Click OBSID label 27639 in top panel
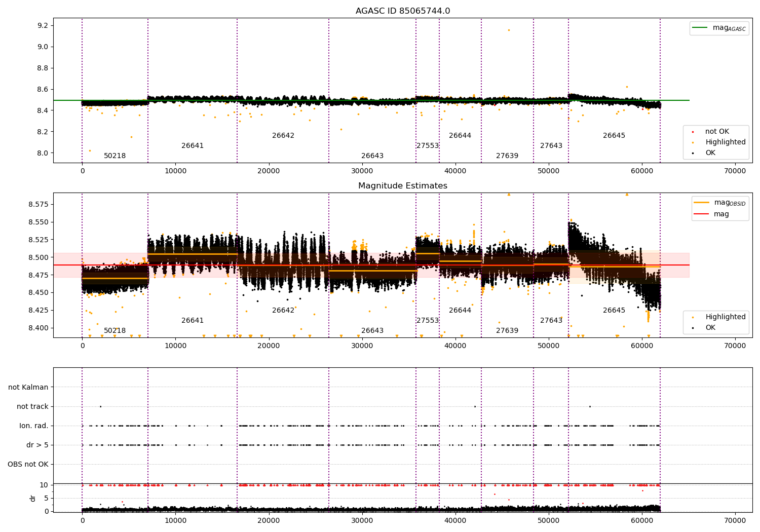Screen dimensions: 760x532 pyautogui.click(x=507, y=156)
